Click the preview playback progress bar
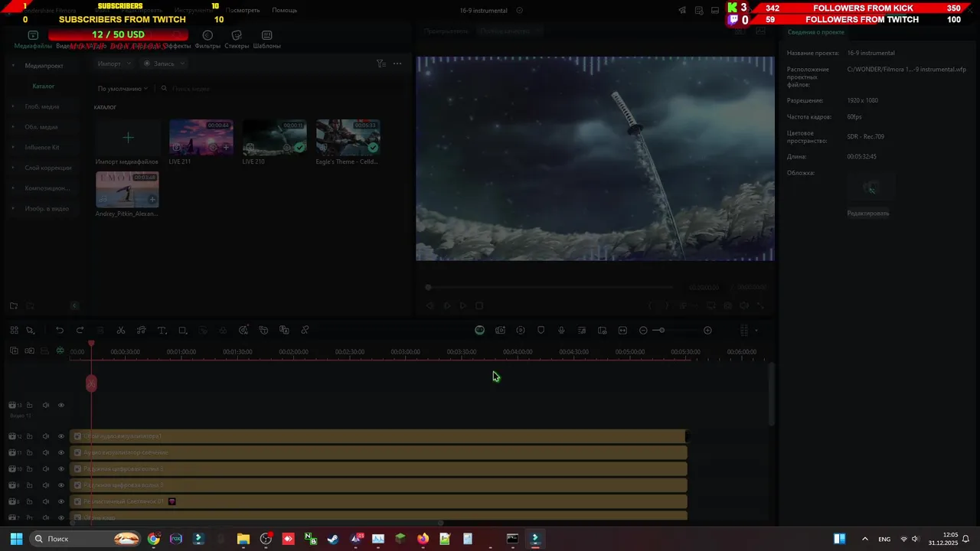 click(550, 288)
